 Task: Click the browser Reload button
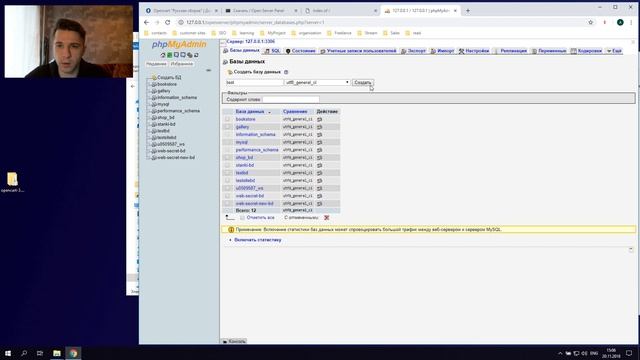coord(168,22)
